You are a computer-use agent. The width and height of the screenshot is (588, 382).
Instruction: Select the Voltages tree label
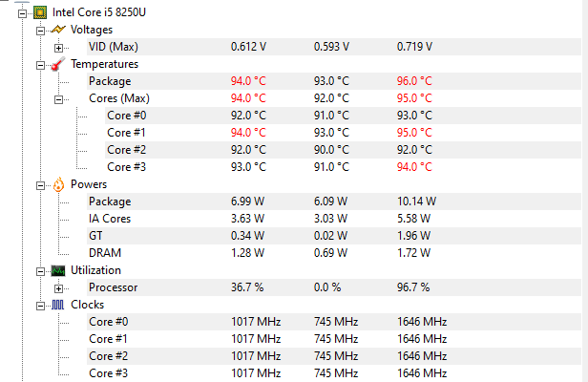click(92, 30)
